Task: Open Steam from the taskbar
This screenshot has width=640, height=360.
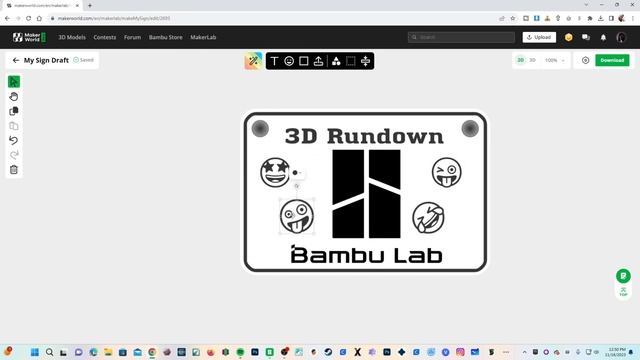Action: point(328,352)
